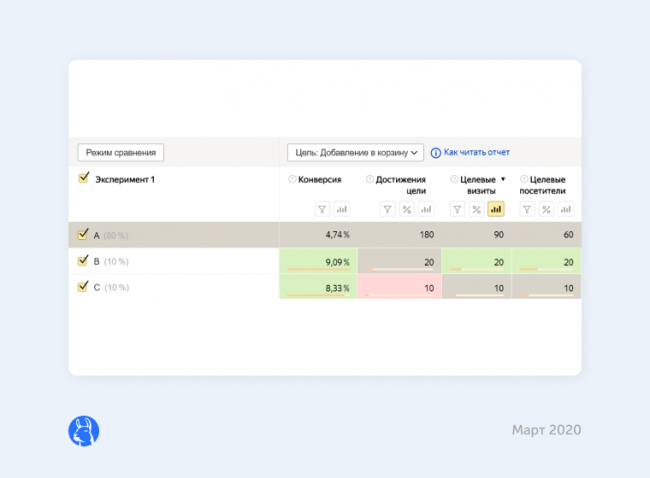The width and height of the screenshot is (650, 478).
Task: Open the Цель: Добавление в корзину dropdown
Action: 355,152
